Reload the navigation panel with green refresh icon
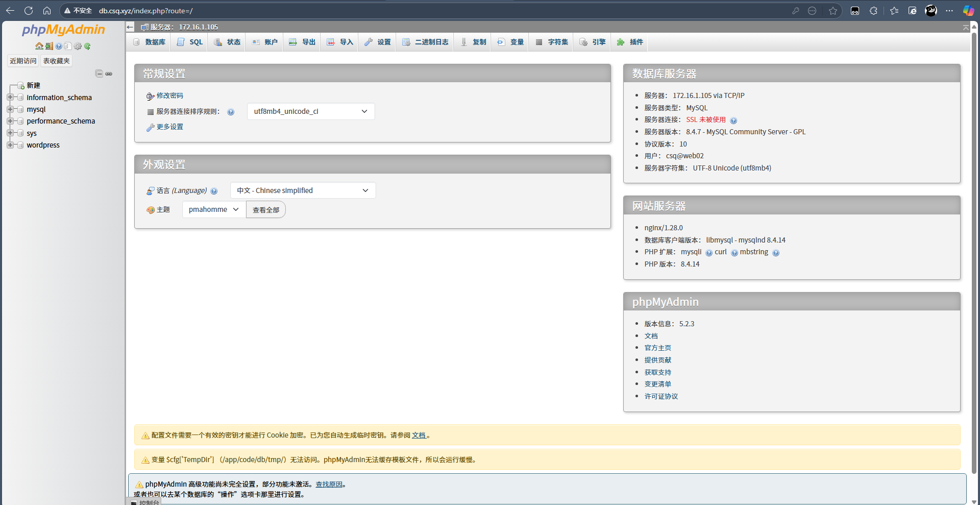Viewport: 980px width, 505px height. pyautogui.click(x=87, y=46)
